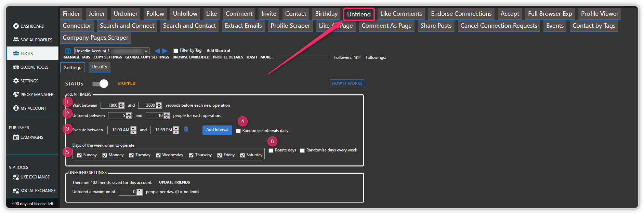Click UPDATE FRIENDS link

[x=174, y=182]
